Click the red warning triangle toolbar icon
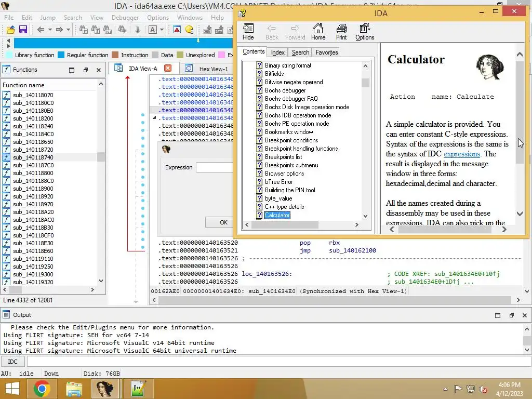 177,30
